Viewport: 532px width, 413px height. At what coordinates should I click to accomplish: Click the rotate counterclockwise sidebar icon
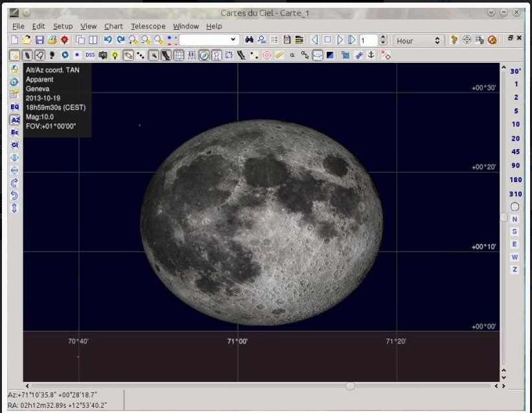click(14, 195)
